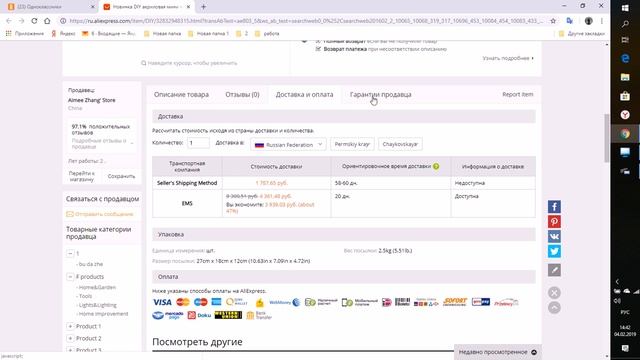Open File Explorer from taskbar
The height and width of the screenshot is (360, 640).
(x=625, y=77)
